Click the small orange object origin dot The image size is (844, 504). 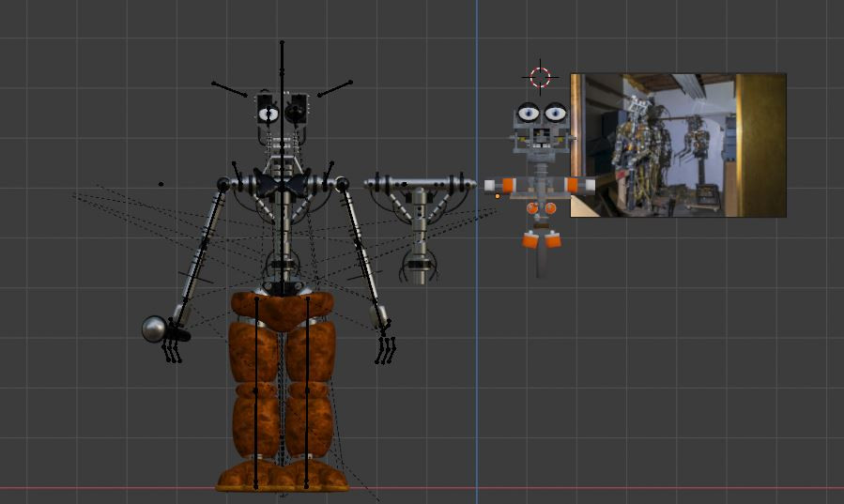point(498,196)
